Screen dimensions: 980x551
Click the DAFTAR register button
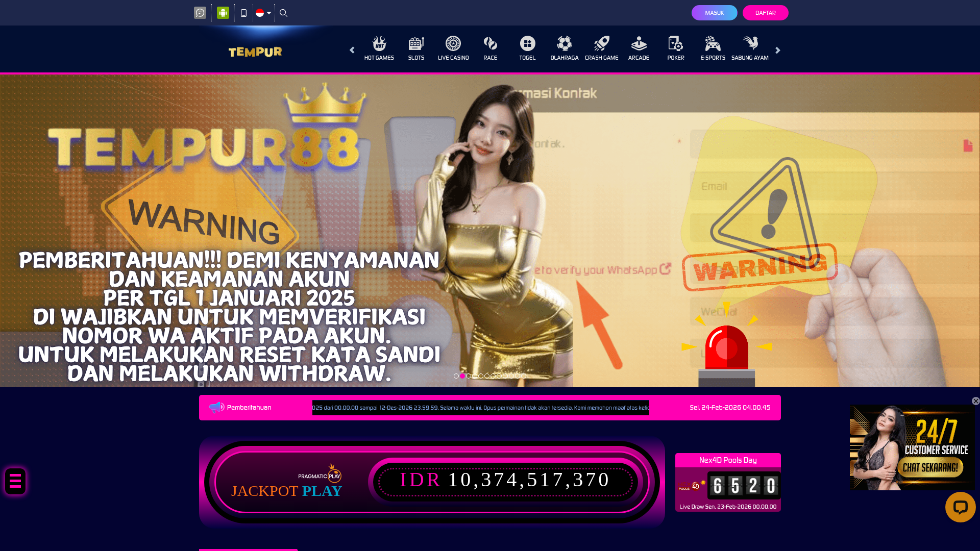point(765,13)
